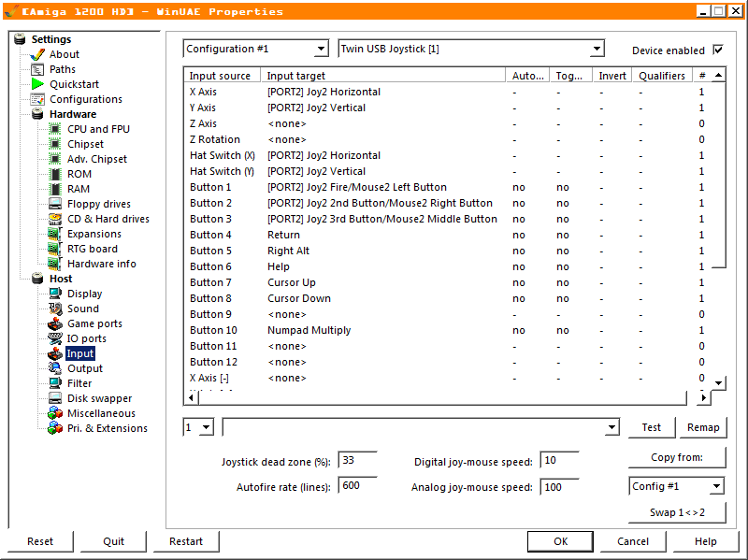Click the horizontal scroll left arrow
The width and height of the screenshot is (748, 560).
(192, 397)
